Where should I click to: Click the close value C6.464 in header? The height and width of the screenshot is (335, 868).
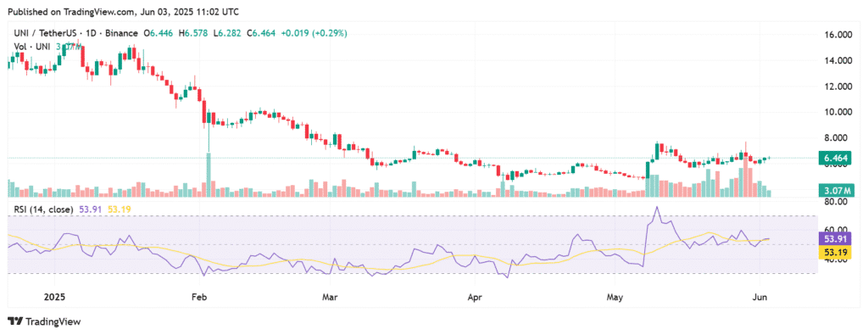point(262,33)
